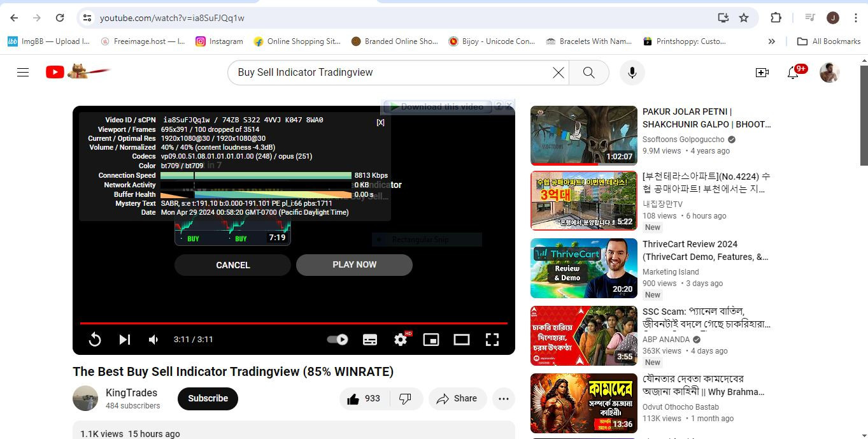Dislike this video
Screen dimensions: 868x439
[406, 399]
